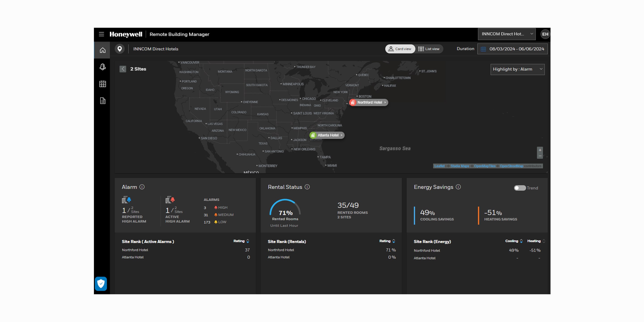Go to Home in the sidebar

[102, 50]
